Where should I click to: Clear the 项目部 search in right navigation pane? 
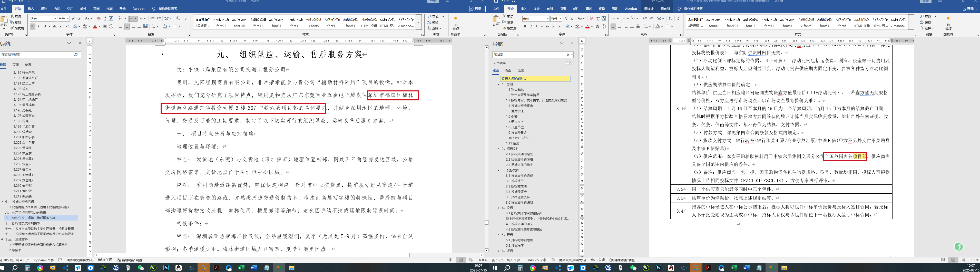click(x=568, y=55)
